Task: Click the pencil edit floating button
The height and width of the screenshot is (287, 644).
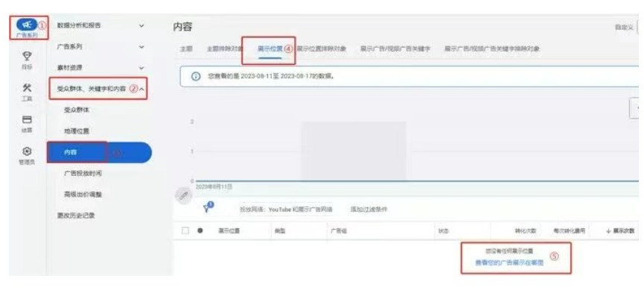Action: [184, 195]
